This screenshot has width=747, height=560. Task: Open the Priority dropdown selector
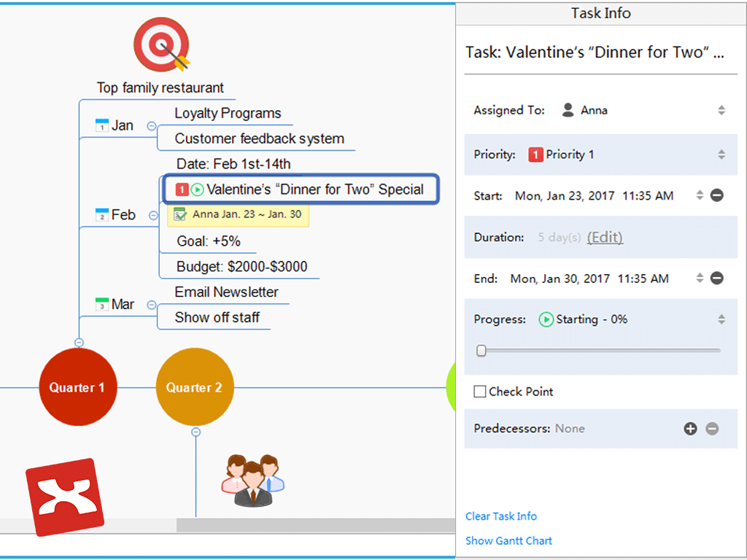pos(721,155)
